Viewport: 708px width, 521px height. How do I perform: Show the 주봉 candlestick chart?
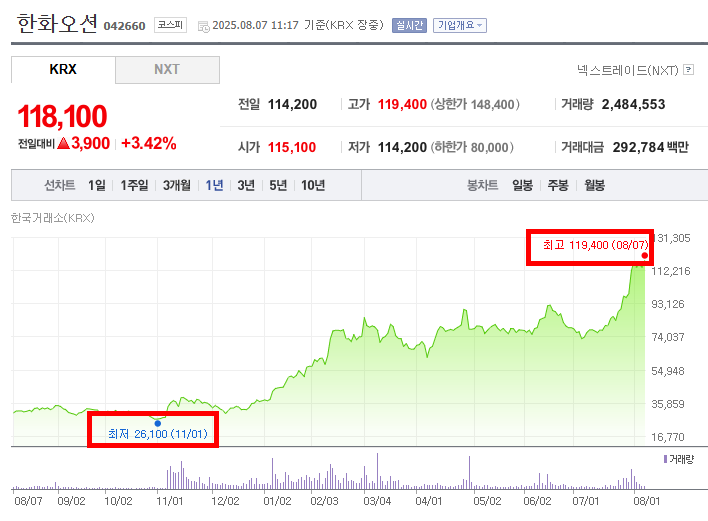click(558, 185)
